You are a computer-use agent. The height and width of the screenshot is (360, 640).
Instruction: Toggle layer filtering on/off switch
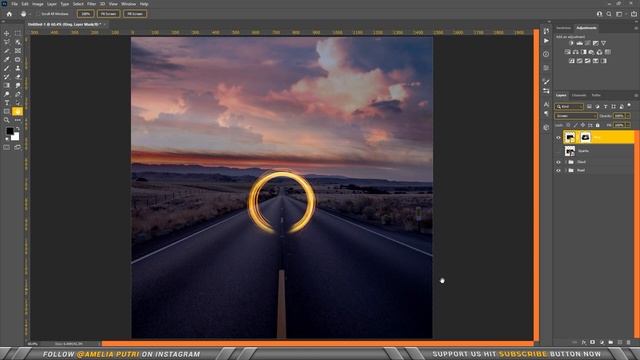[x=629, y=106]
